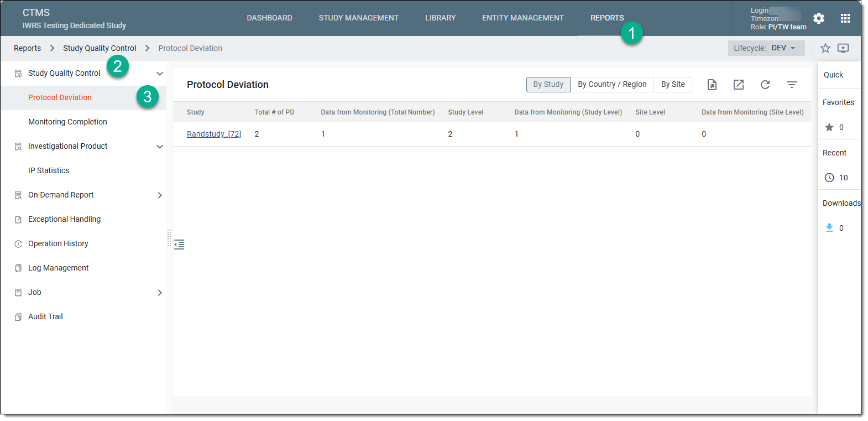Sort by Total # of PD column header
868x421 pixels.
[x=274, y=112]
